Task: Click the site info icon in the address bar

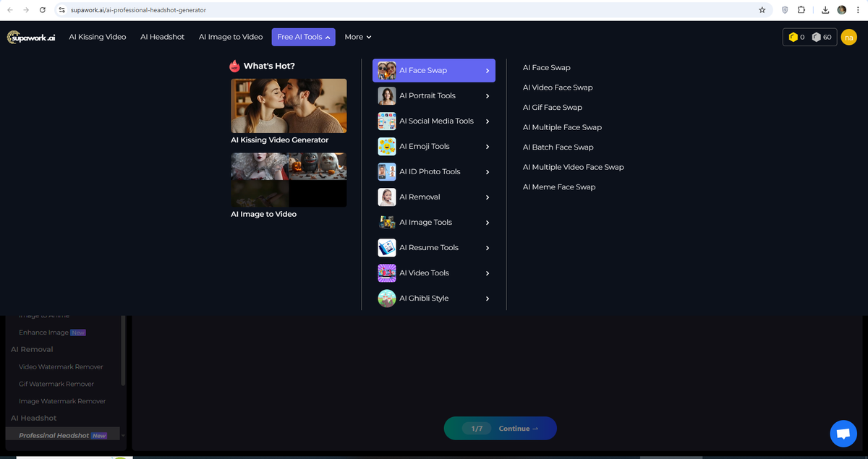Action: 62,10
